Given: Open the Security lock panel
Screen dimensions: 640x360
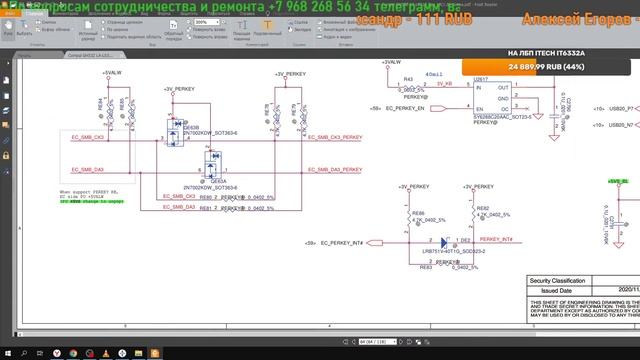Looking at the screenshot, I should (x=6, y=156).
